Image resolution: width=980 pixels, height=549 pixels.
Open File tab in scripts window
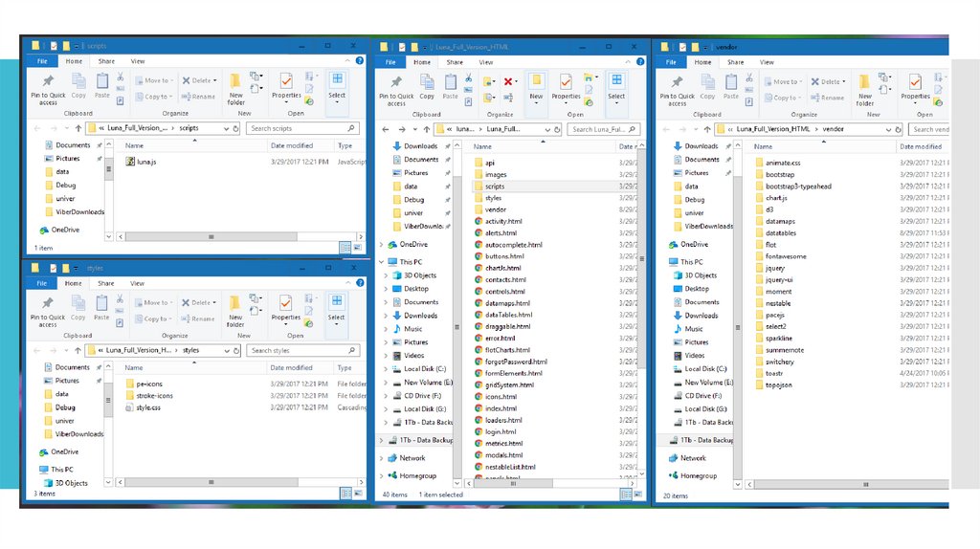click(42, 61)
